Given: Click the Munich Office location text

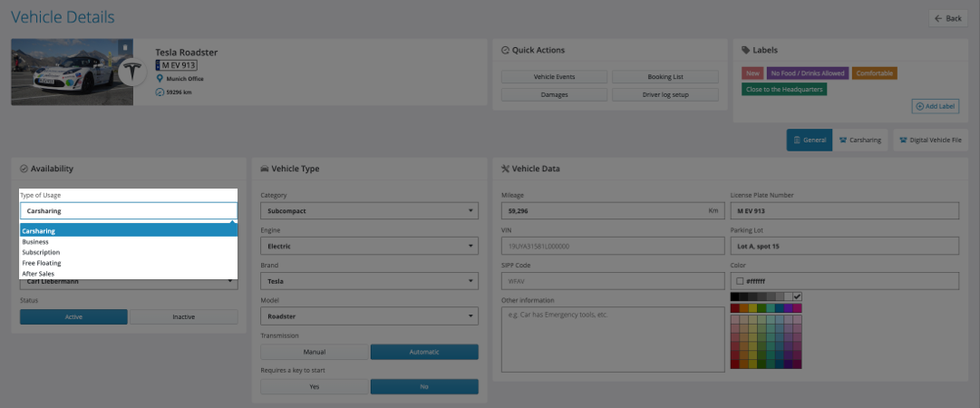Looking at the screenshot, I should click(x=185, y=79).
